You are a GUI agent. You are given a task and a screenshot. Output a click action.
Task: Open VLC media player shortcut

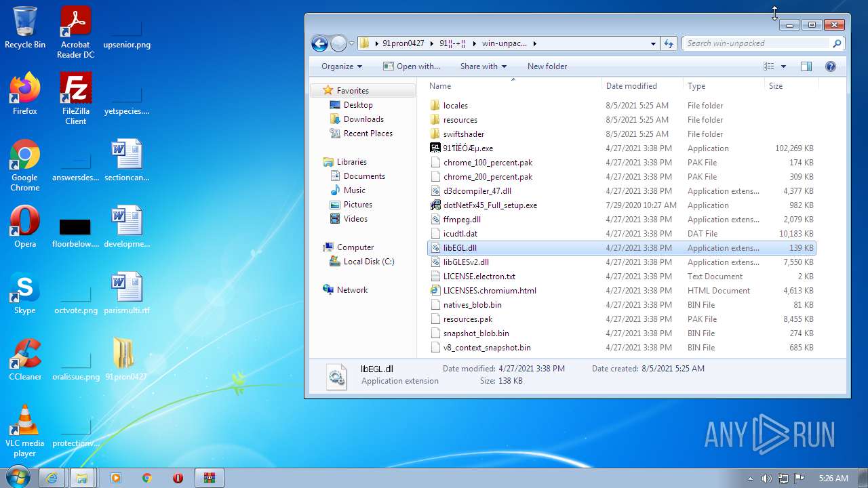(x=25, y=431)
